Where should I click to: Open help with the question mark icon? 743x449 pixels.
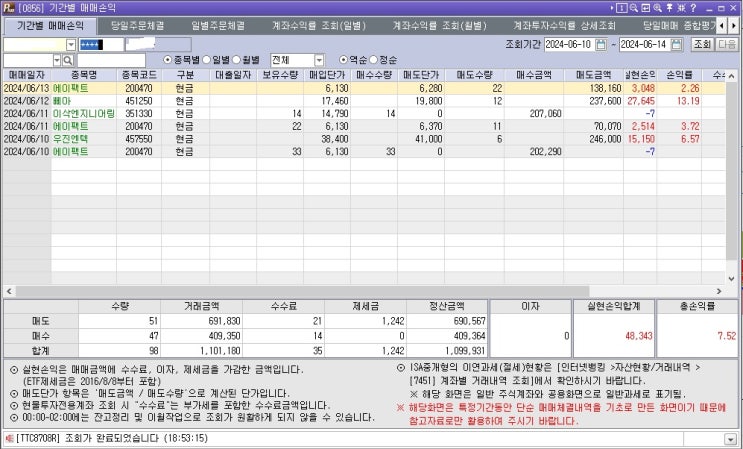point(693,8)
